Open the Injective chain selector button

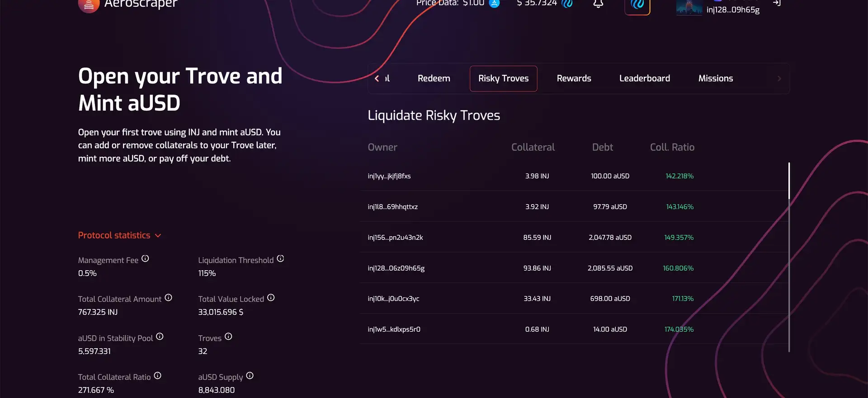point(637,5)
